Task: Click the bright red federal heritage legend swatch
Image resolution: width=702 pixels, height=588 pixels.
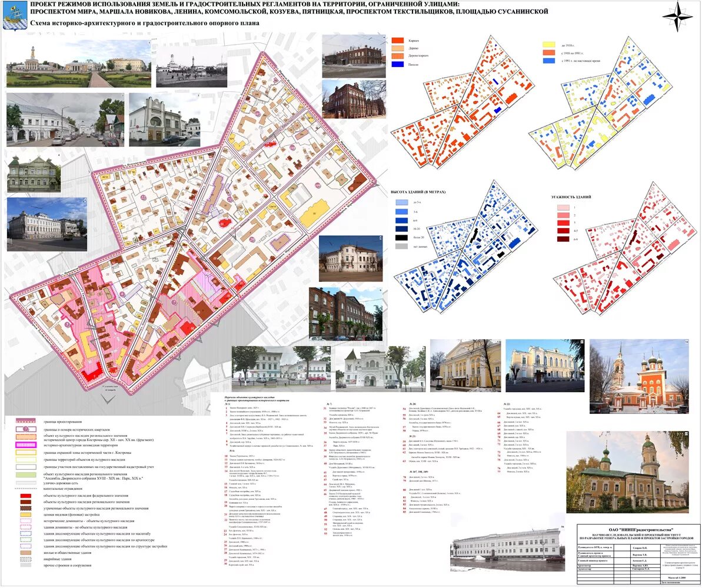Action: (26, 496)
